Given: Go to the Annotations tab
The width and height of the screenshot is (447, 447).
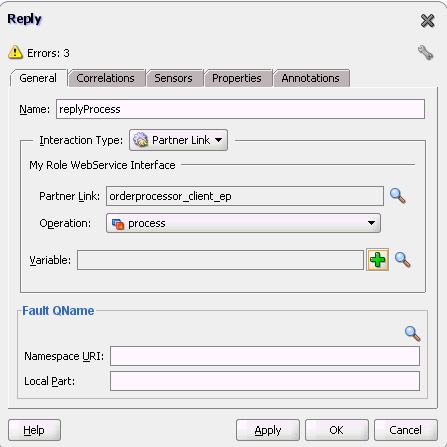Looking at the screenshot, I should pos(311,78).
